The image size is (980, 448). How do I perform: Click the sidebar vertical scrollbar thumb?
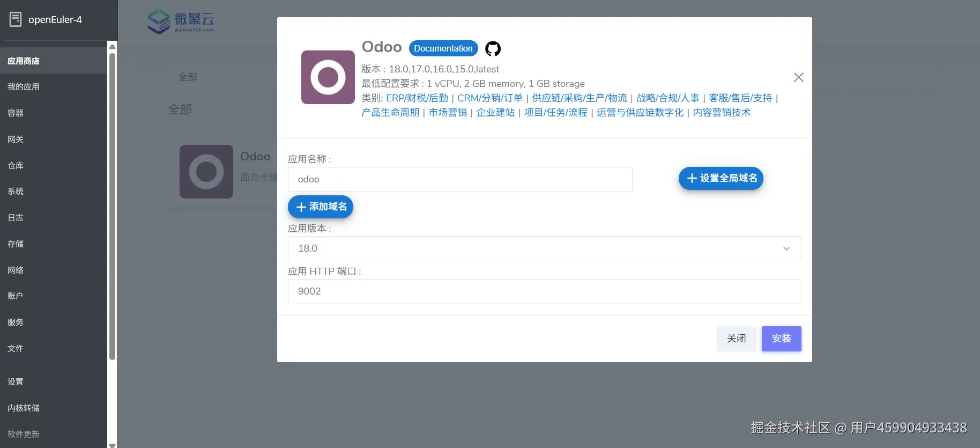click(x=112, y=207)
